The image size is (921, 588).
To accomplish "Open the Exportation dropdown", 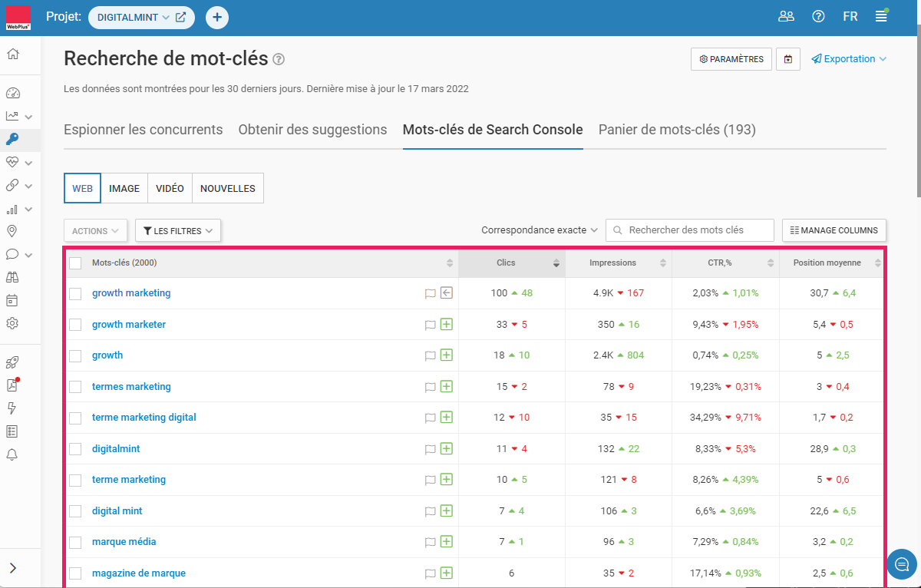I will pos(849,59).
